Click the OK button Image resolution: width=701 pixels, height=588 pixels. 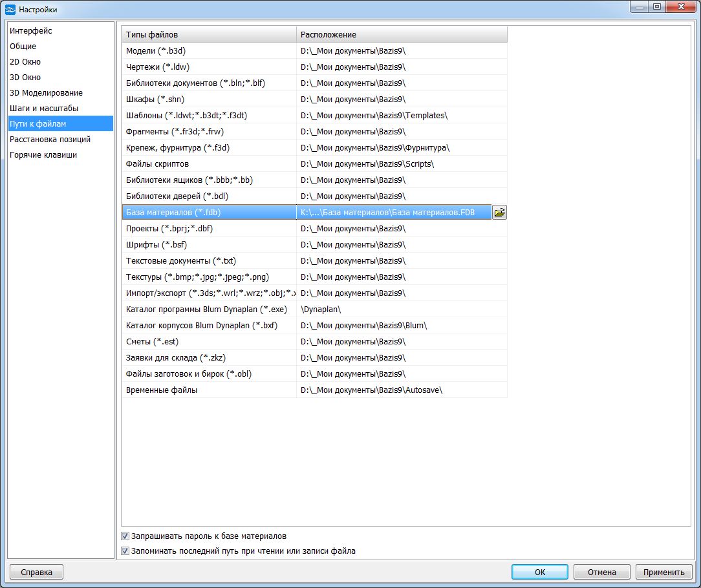tap(539, 572)
